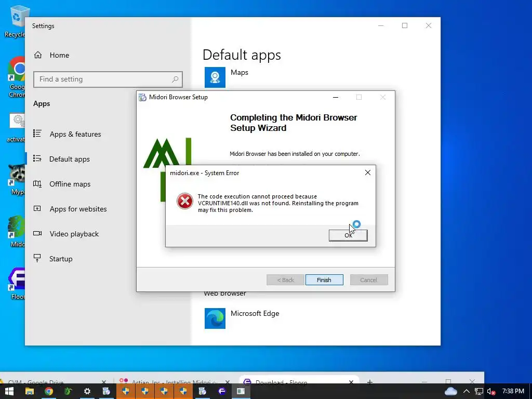Screen dimensions: 532x399
Task: Click the green Midori taskbar icon
Action: tap(68, 391)
